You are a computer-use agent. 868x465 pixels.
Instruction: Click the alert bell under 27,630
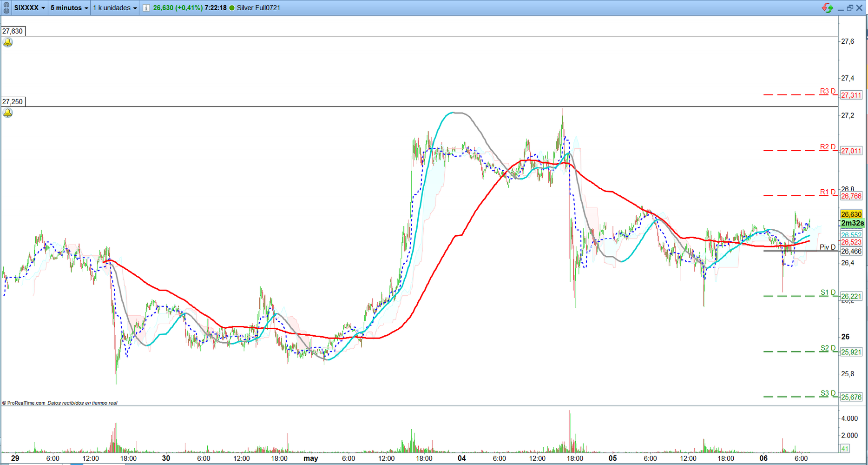[x=8, y=43]
